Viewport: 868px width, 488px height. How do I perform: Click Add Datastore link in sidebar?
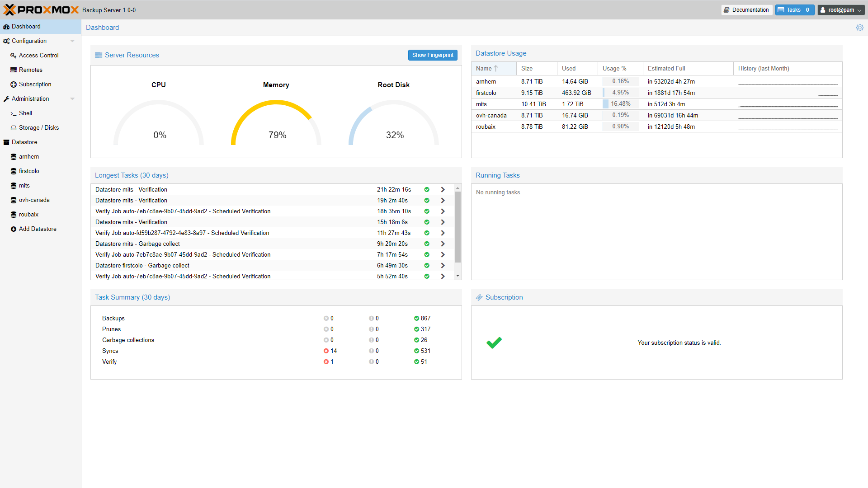tap(37, 229)
